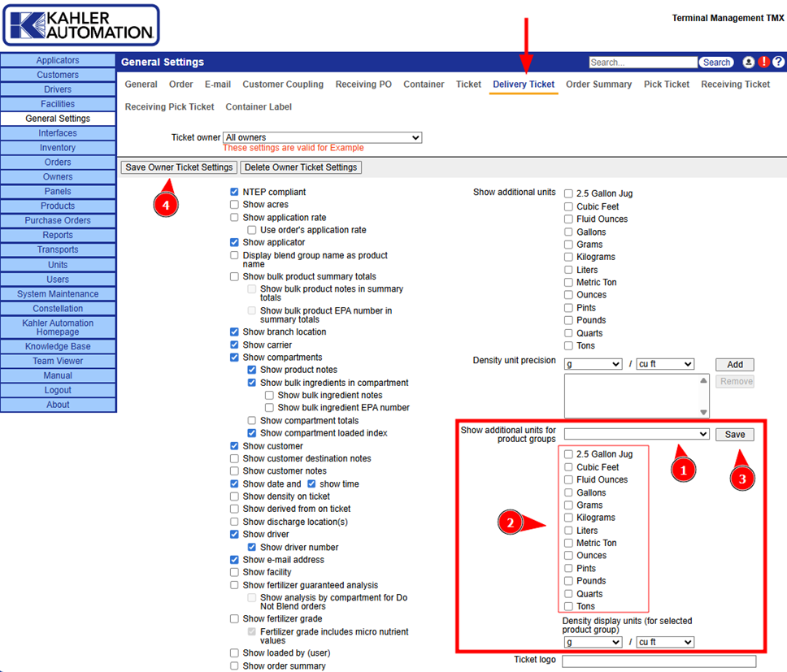Toggle Show density on ticket checkbox

(x=235, y=496)
